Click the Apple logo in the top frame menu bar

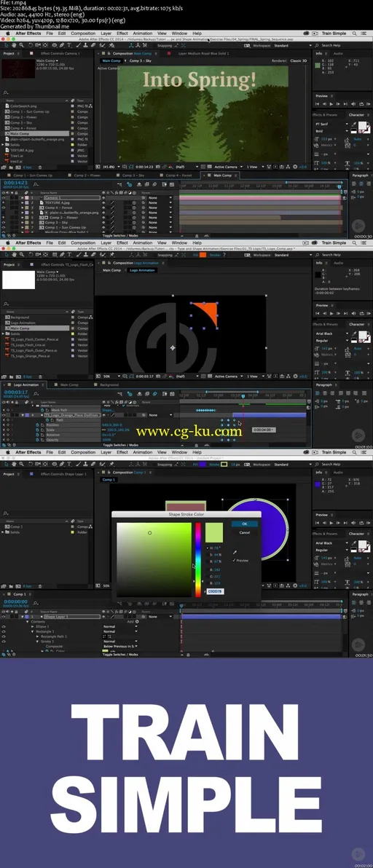8,33
